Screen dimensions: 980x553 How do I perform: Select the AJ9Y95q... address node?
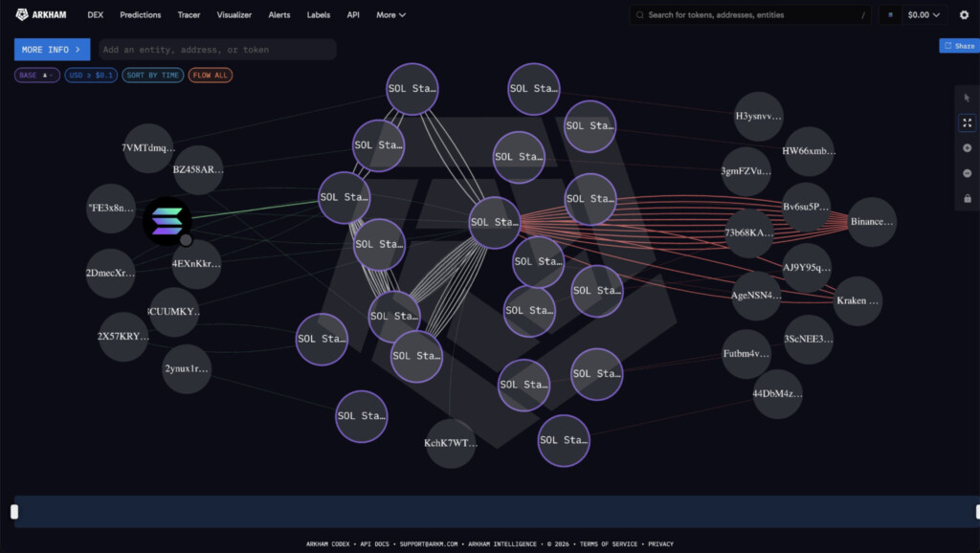click(x=807, y=268)
